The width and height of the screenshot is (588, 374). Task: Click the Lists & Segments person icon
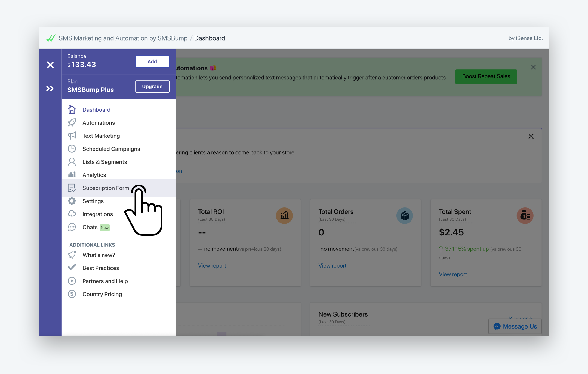pyautogui.click(x=72, y=162)
